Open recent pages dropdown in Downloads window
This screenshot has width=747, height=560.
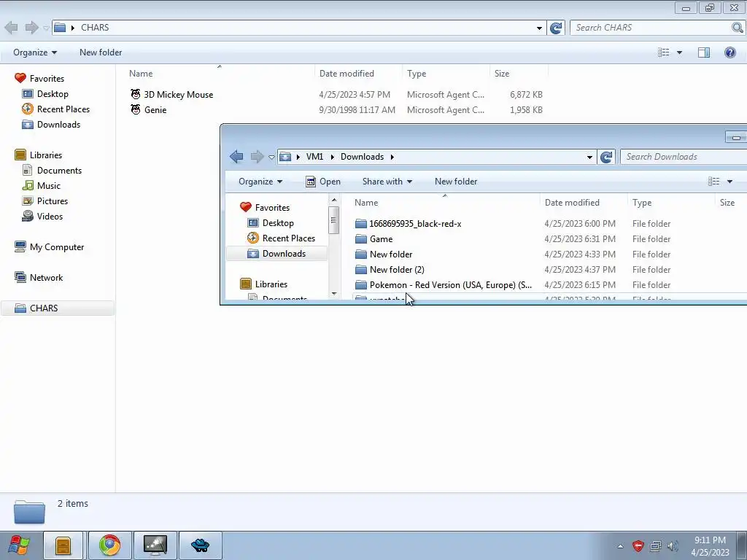pos(271,157)
